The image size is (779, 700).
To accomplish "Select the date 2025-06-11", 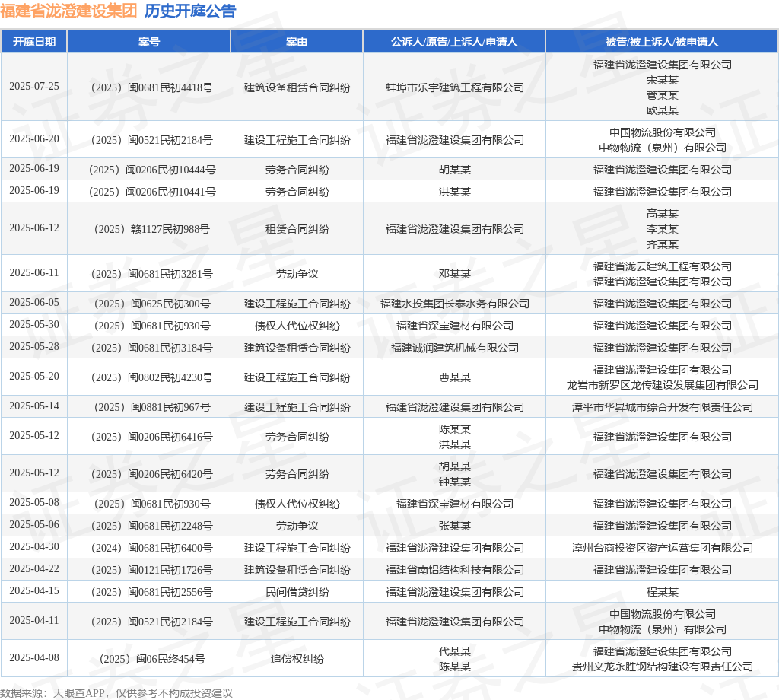I will point(33,272).
